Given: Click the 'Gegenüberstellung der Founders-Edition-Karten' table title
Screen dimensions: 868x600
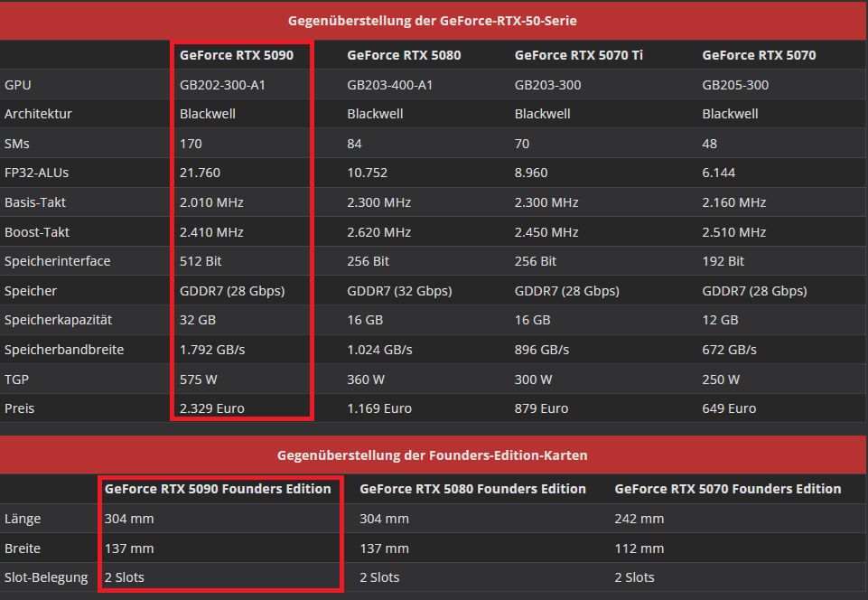Looking at the screenshot, I should click(x=433, y=455).
